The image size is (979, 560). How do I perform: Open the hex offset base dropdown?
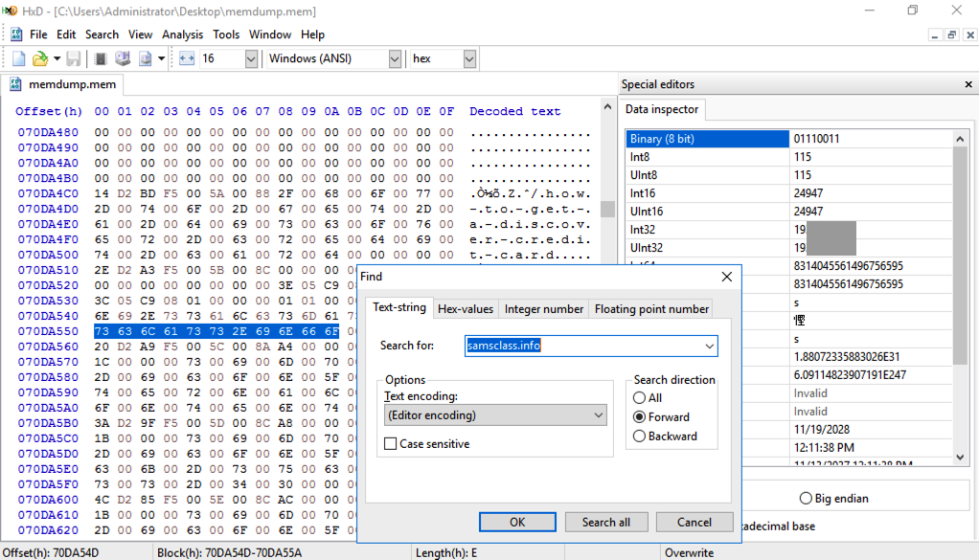point(469,58)
